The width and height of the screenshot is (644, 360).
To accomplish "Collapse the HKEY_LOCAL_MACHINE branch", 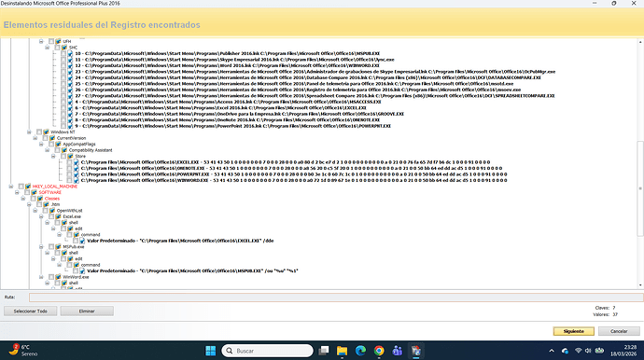I will tap(11, 187).
